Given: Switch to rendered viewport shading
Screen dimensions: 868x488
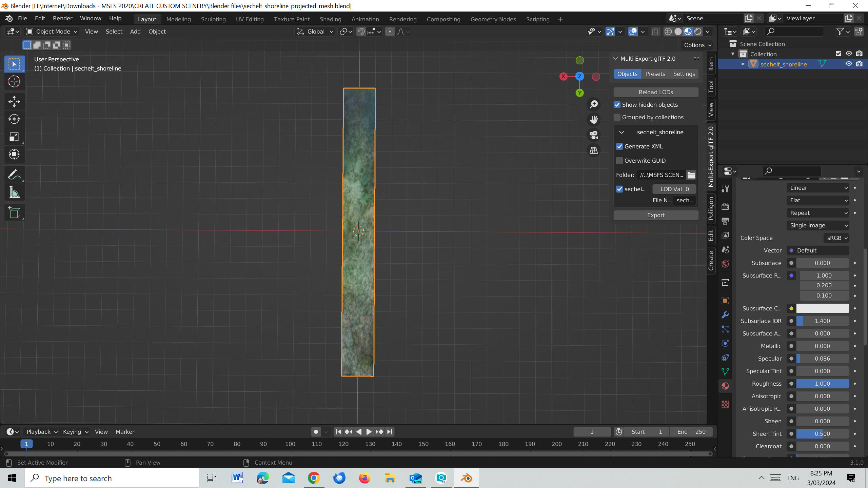Looking at the screenshot, I should (698, 32).
